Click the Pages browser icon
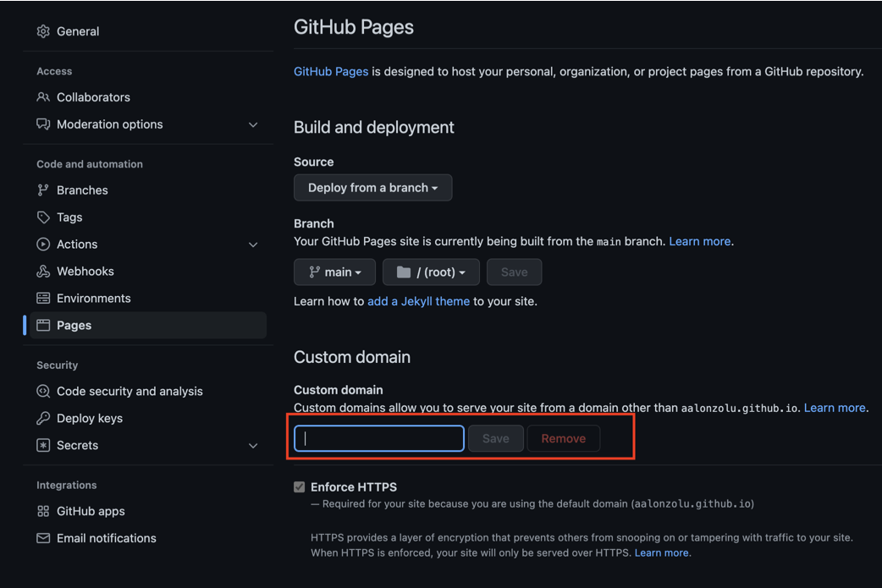Viewport: 882px width, 588px height. coord(43,325)
